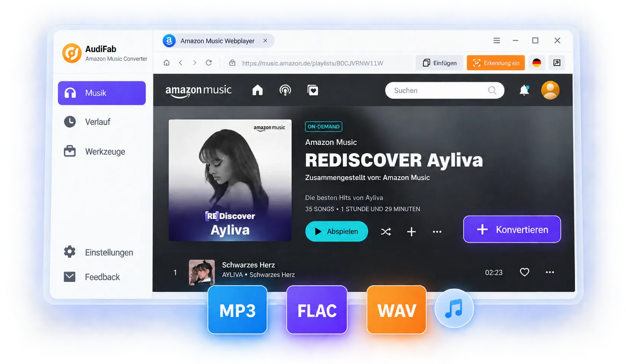Navigate forward in the webplayer
626x364 pixels.
tap(195, 63)
